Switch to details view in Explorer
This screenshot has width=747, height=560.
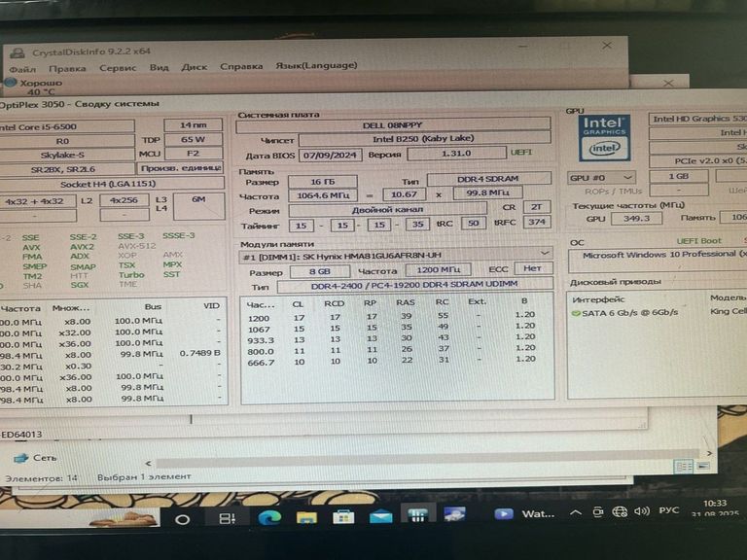coord(684,467)
